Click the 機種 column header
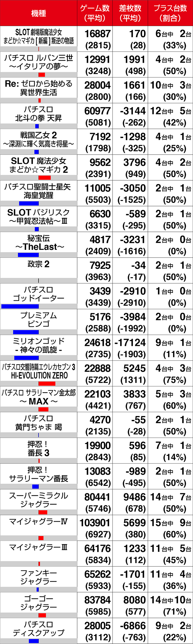This screenshot has width=193, height=644. click(x=39, y=13)
